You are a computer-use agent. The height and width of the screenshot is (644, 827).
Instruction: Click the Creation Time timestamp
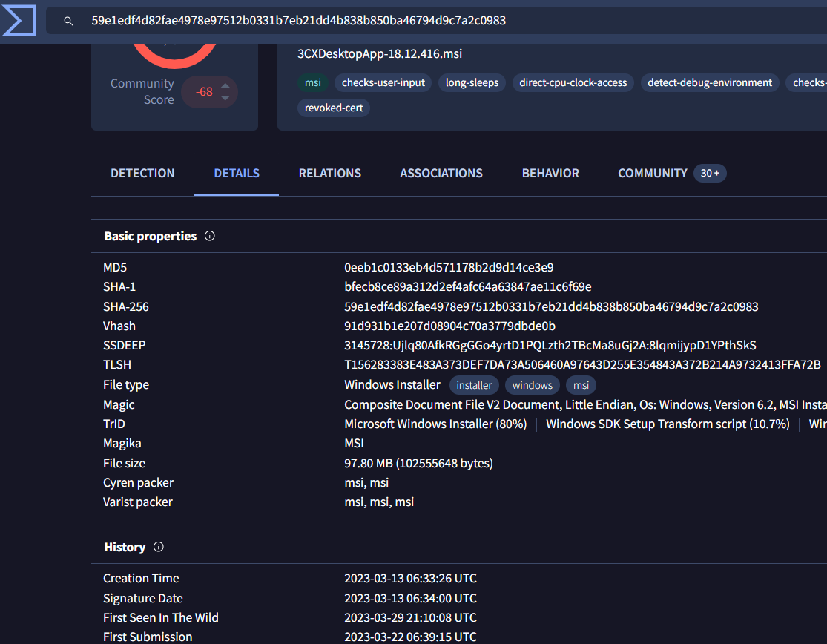[x=410, y=579]
